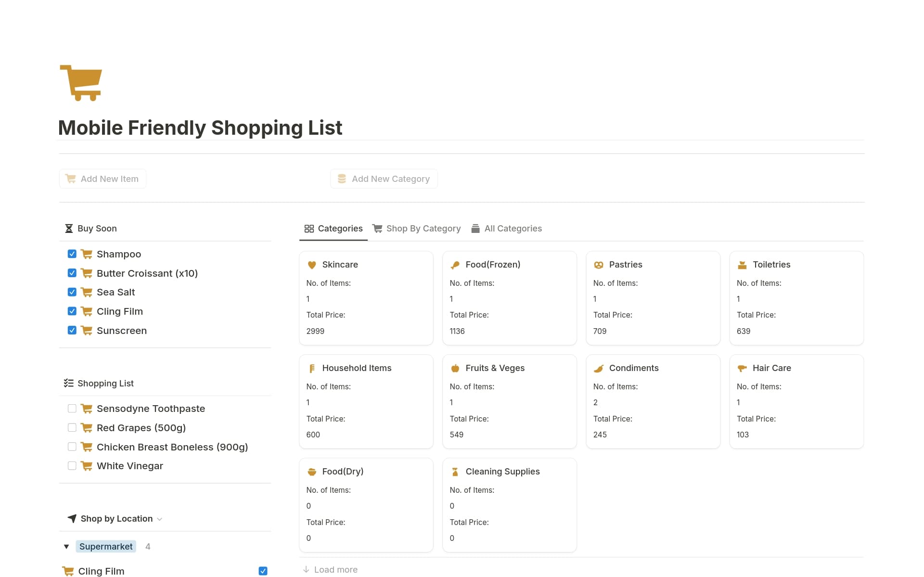Click the Buy Soon hourglass icon

click(x=69, y=228)
